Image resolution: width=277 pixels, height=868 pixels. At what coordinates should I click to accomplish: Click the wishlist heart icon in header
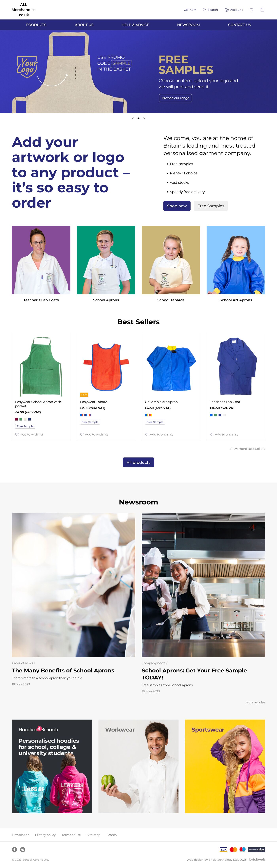[x=251, y=10]
